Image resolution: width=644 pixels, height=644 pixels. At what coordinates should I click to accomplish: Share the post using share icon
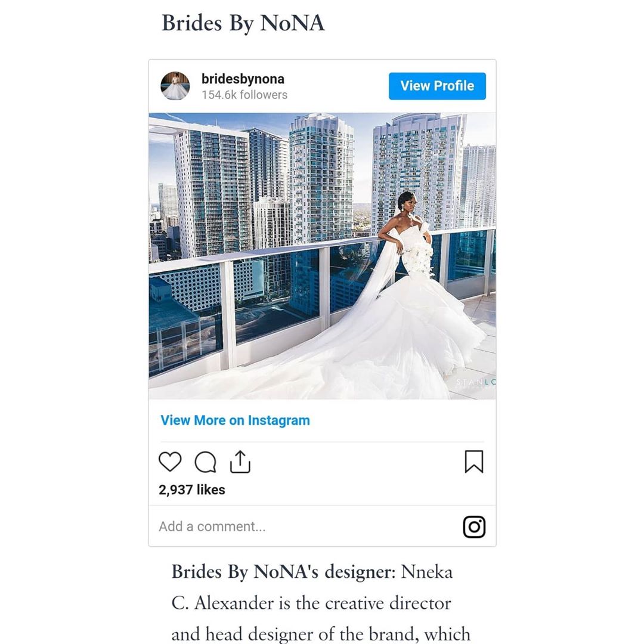pyautogui.click(x=240, y=462)
